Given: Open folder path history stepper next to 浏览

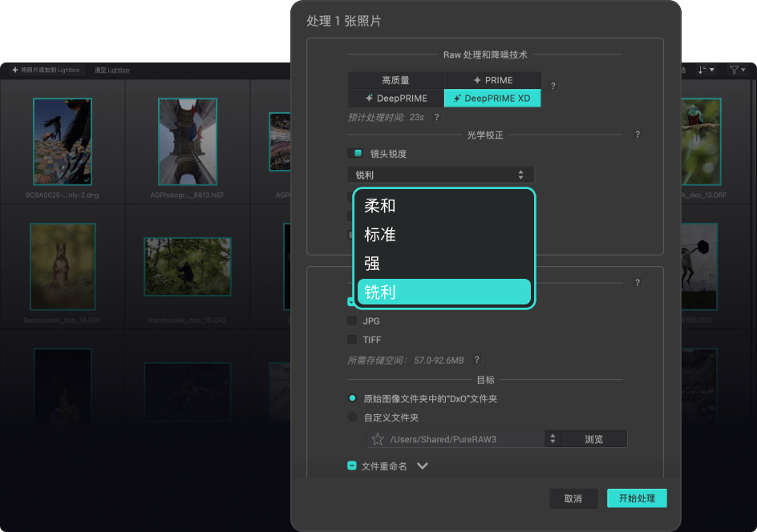Looking at the screenshot, I should point(553,439).
